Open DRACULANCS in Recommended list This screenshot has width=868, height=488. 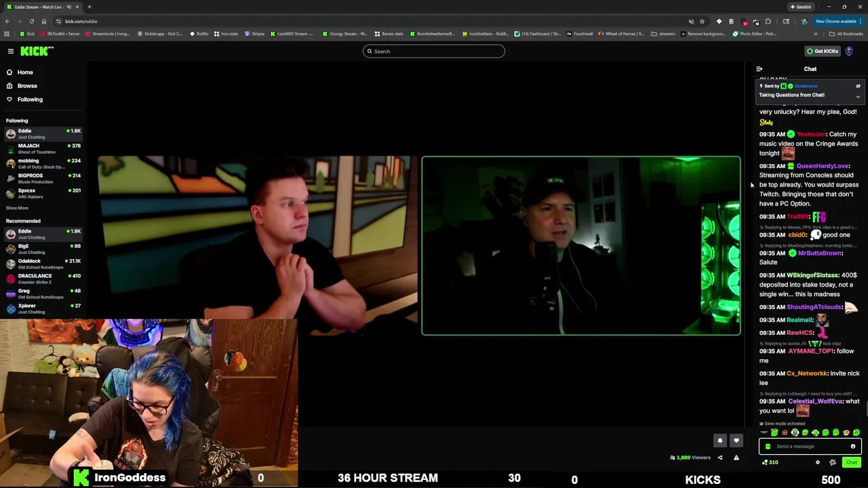43,279
